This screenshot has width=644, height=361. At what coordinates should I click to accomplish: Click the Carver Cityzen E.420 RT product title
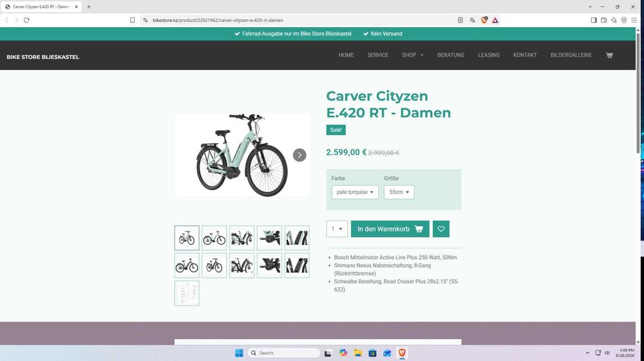click(388, 104)
